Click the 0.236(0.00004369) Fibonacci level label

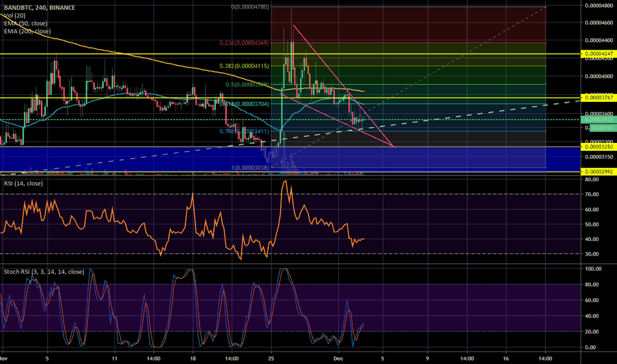(244, 42)
